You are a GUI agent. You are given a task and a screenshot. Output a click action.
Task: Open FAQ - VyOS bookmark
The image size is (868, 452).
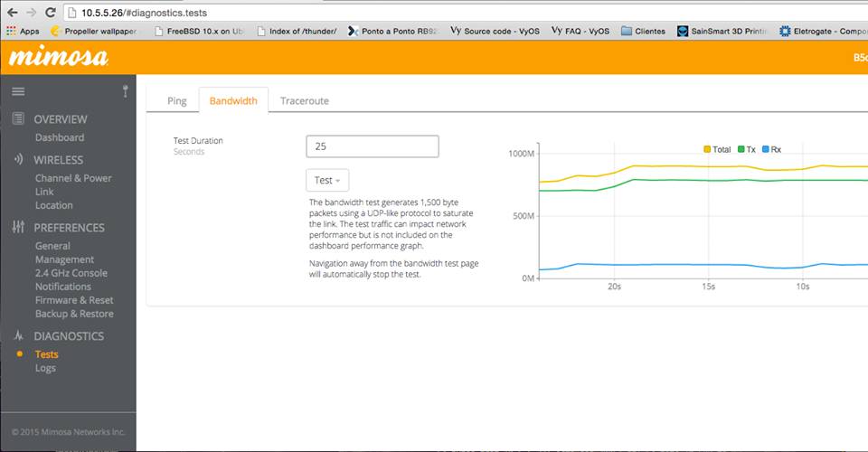[580, 31]
